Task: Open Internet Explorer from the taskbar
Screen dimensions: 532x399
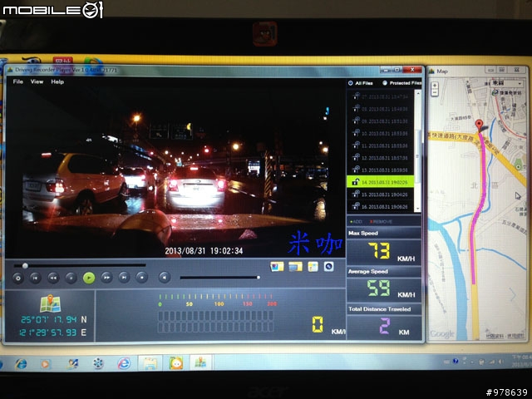Action: tap(21, 364)
